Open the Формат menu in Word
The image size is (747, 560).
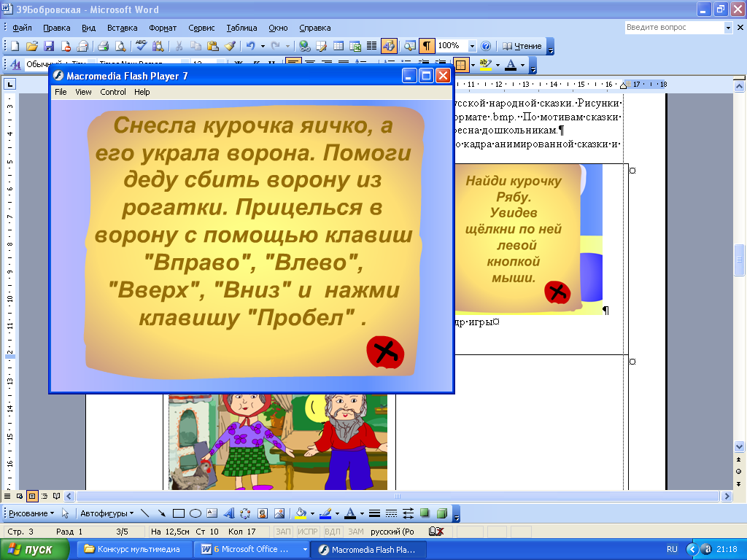[x=163, y=28]
